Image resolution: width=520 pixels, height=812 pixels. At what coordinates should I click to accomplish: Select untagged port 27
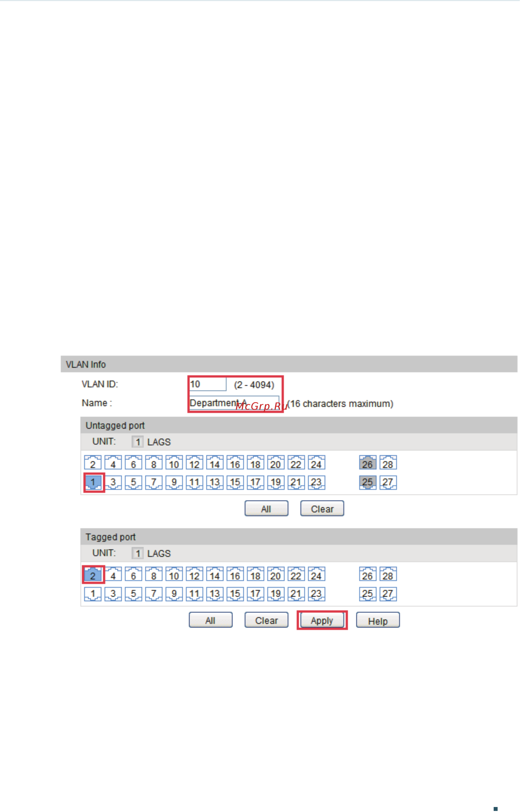click(x=388, y=483)
